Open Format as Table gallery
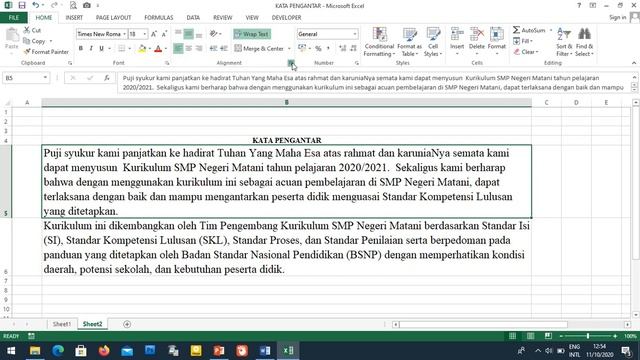Image resolution: width=640 pixels, height=360 pixels. pos(409,42)
